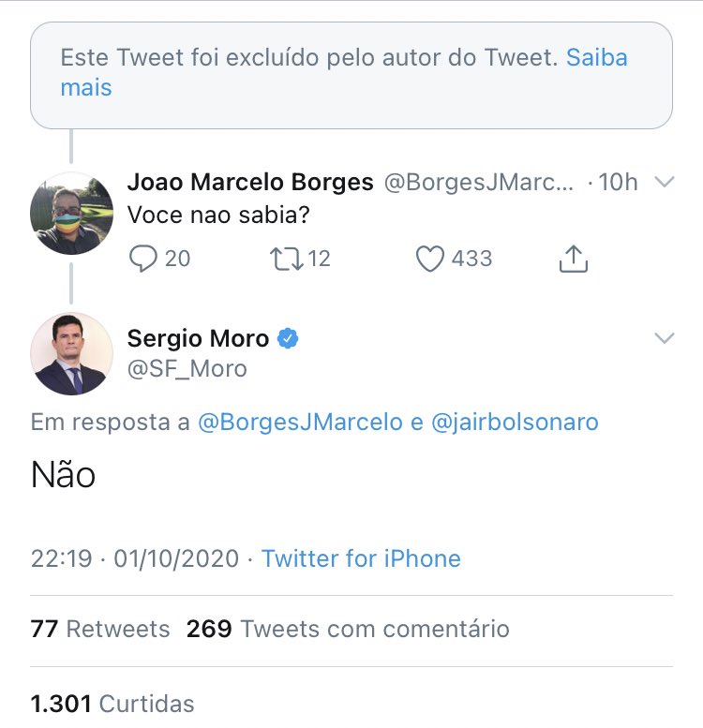Image resolution: width=703 pixels, height=728 pixels.
Task: Show the 1.301 Curtidas list
Action: pos(112,703)
